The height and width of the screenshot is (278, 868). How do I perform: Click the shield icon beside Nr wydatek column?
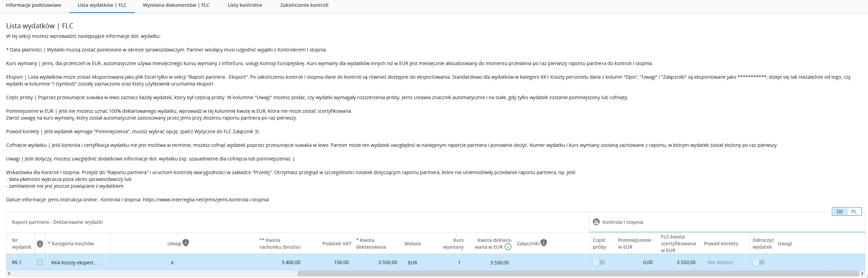tap(40, 244)
